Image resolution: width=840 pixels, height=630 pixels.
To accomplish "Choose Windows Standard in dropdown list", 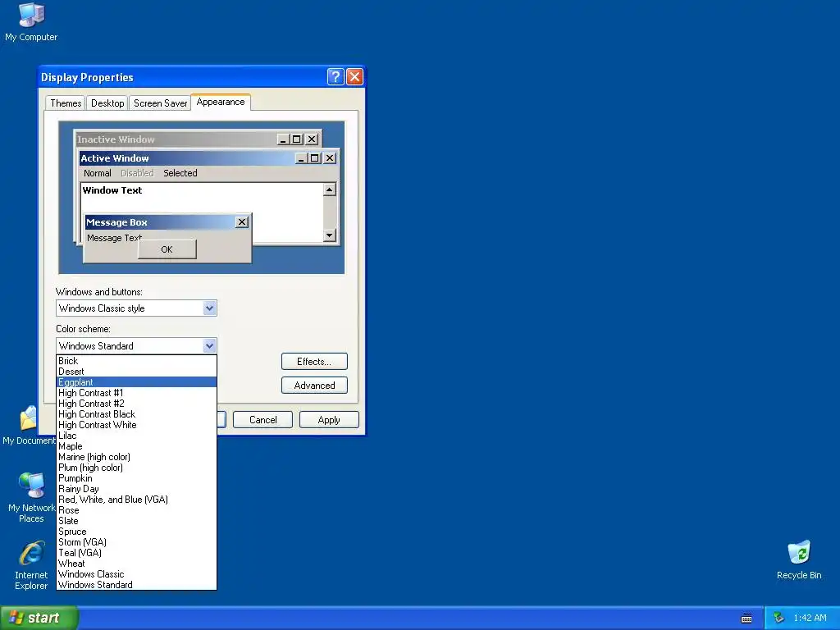I will [136, 585].
